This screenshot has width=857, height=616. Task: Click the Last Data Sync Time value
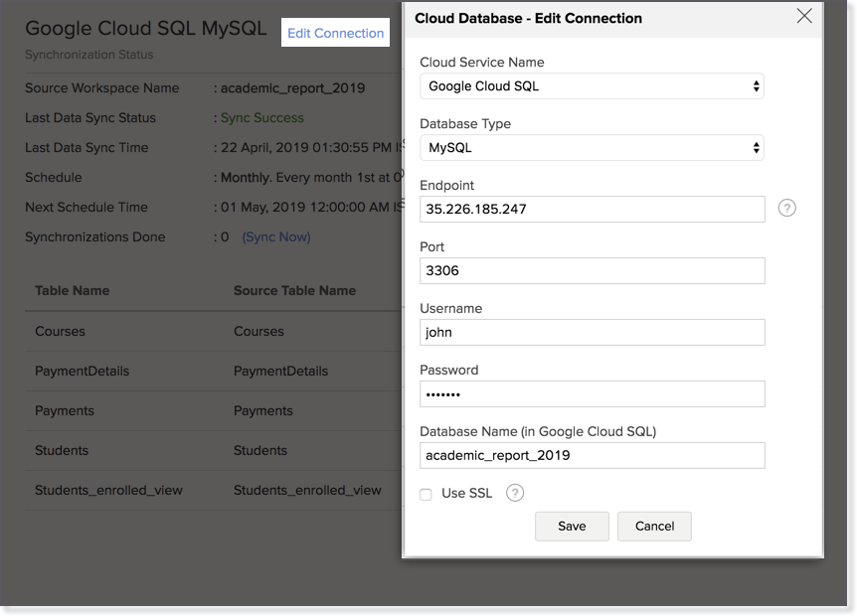pyautogui.click(x=312, y=148)
